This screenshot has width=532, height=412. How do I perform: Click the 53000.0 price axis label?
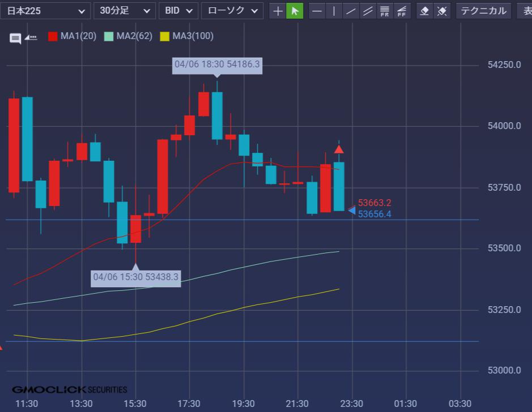(504, 371)
